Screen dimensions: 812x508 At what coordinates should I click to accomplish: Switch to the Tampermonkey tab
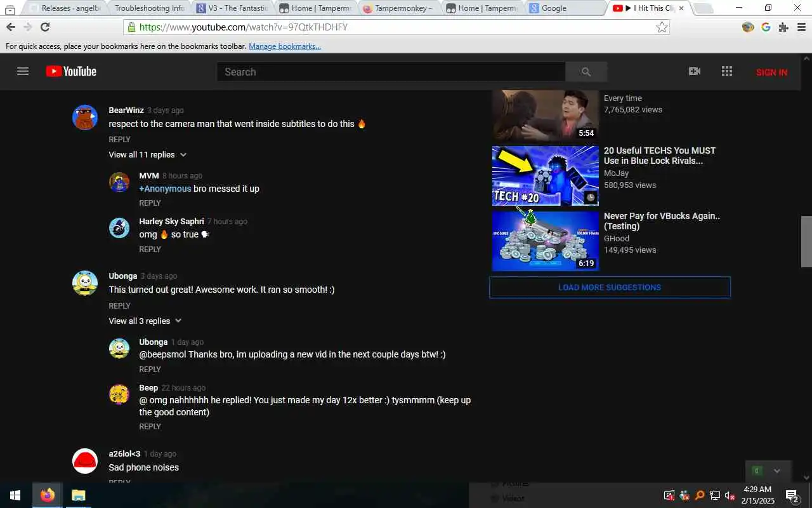point(398,8)
